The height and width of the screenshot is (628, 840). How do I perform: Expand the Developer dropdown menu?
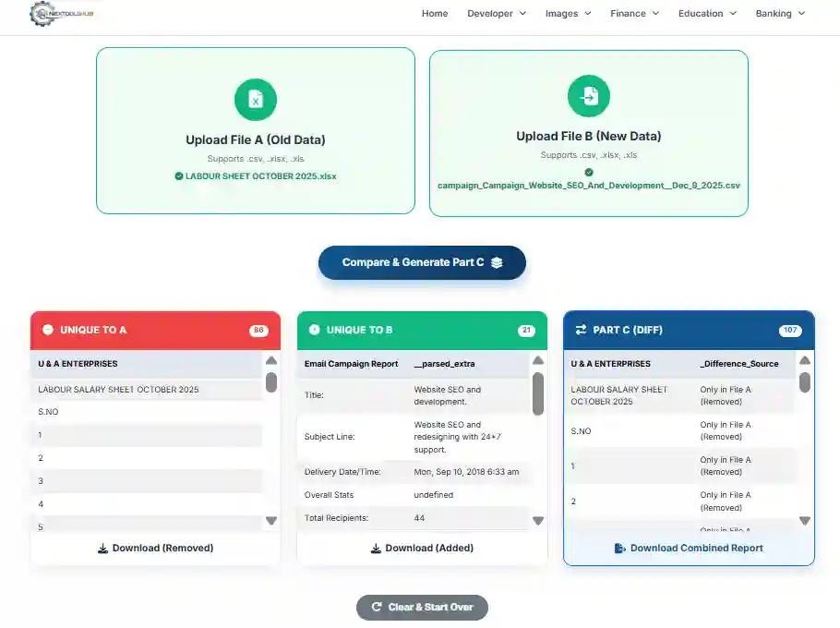pos(497,14)
